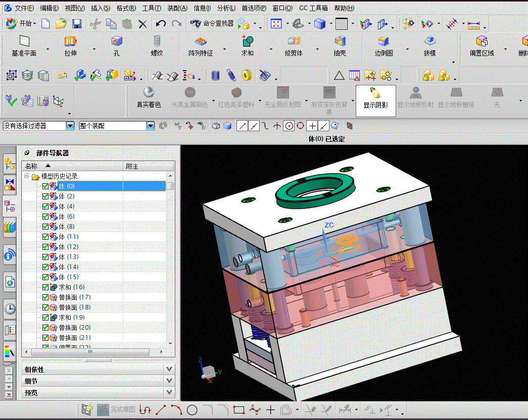Collapse the 模型历史记录 tree node
This screenshot has height=420, width=528.
[27, 177]
